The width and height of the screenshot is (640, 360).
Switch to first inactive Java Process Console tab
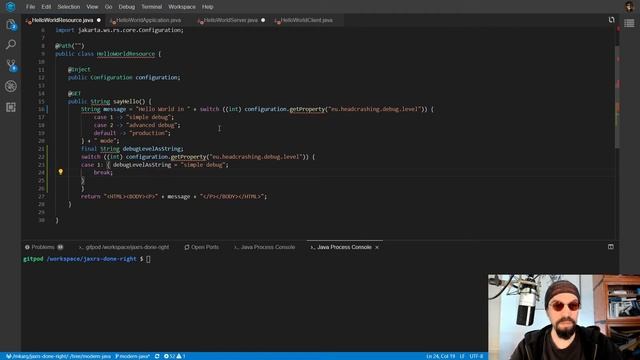tap(264, 247)
